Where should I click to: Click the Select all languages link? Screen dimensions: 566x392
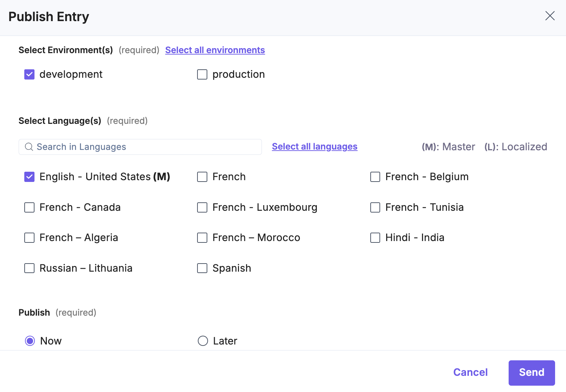point(315,147)
